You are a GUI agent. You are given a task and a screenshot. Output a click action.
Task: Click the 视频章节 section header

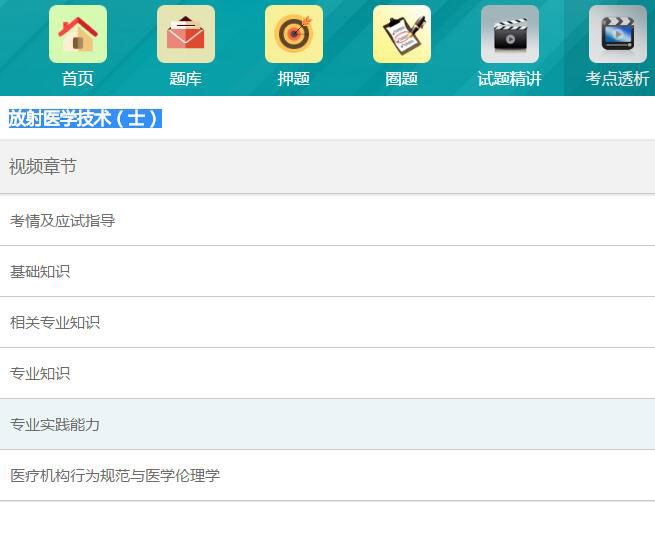point(43,167)
